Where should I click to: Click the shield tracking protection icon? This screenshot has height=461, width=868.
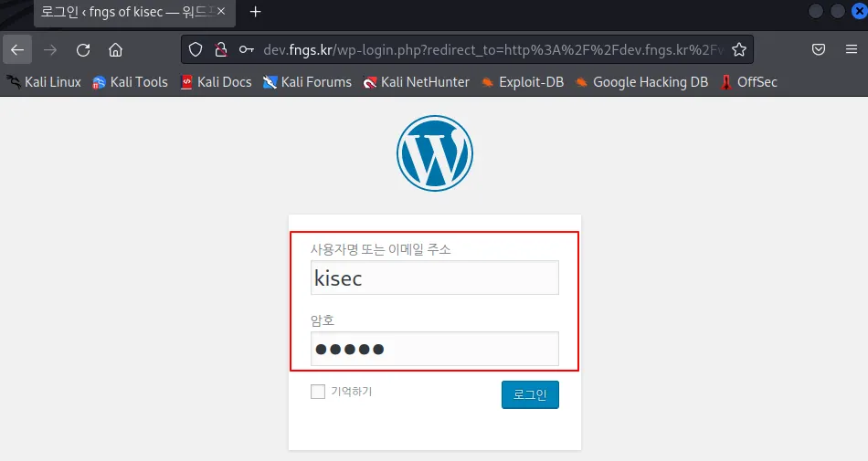pos(196,49)
